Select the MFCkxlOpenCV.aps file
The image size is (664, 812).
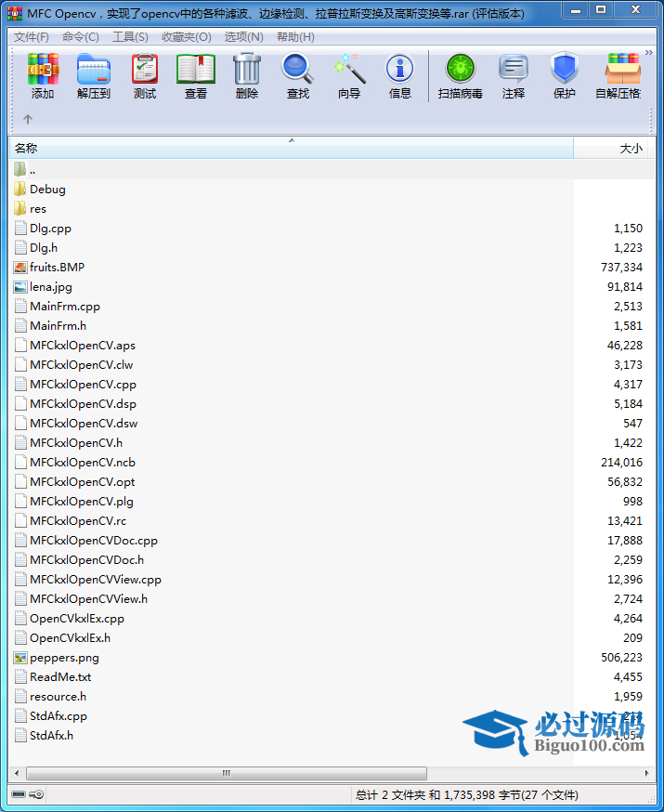(x=83, y=346)
